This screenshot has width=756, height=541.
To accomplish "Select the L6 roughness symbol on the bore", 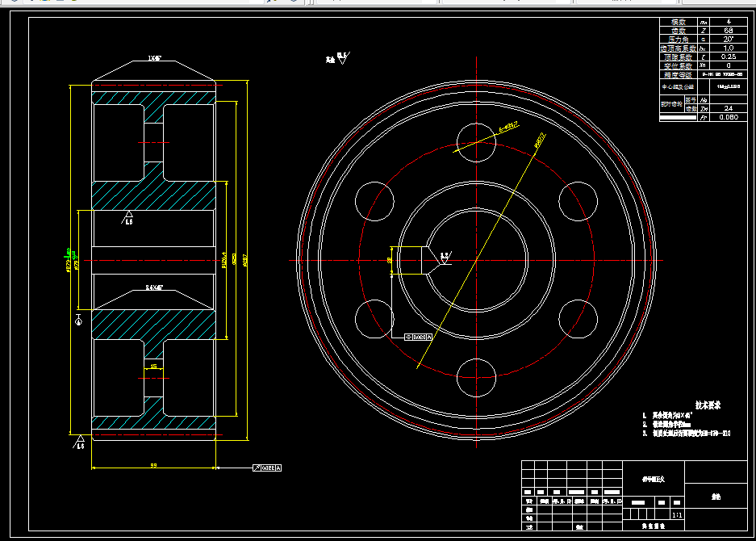I will pos(127,218).
